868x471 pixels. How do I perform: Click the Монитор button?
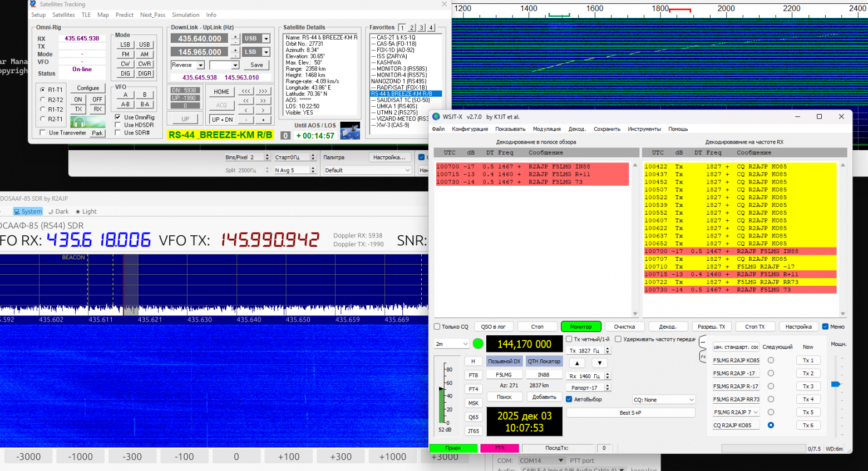coord(580,326)
